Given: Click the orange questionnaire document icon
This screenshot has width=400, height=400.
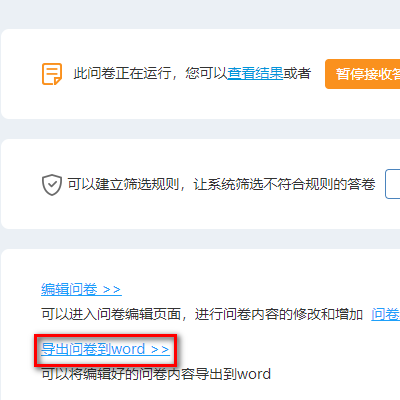Looking at the screenshot, I should click(x=52, y=74).
